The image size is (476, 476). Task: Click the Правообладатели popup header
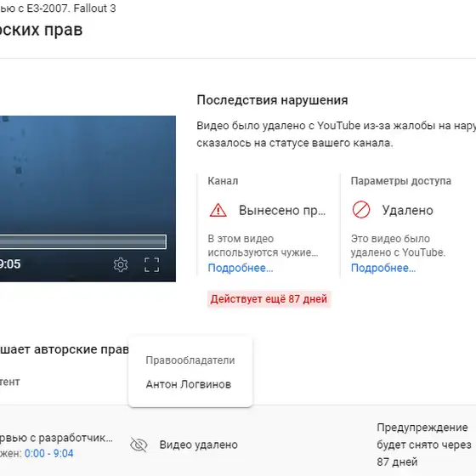[190, 360]
